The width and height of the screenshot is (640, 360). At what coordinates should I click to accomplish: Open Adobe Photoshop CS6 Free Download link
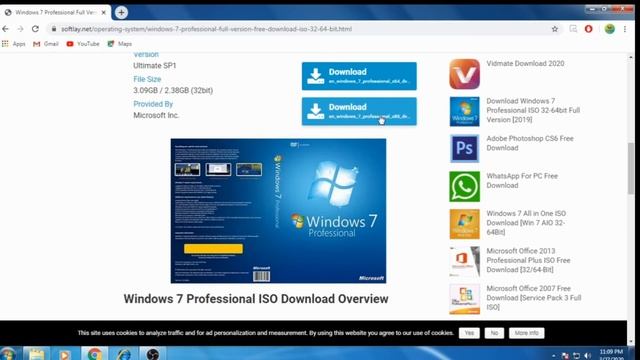pyautogui.click(x=530, y=143)
